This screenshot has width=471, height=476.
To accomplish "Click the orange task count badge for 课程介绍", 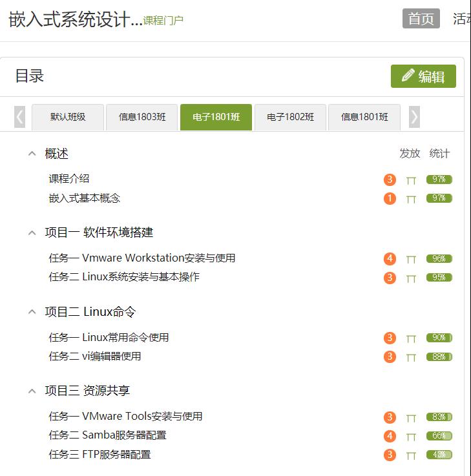I will (x=389, y=180).
